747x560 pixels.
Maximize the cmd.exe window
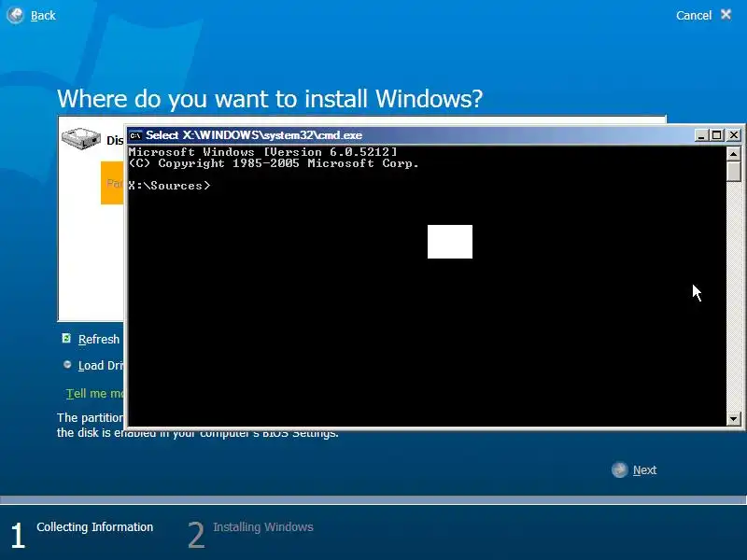click(716, 135)
